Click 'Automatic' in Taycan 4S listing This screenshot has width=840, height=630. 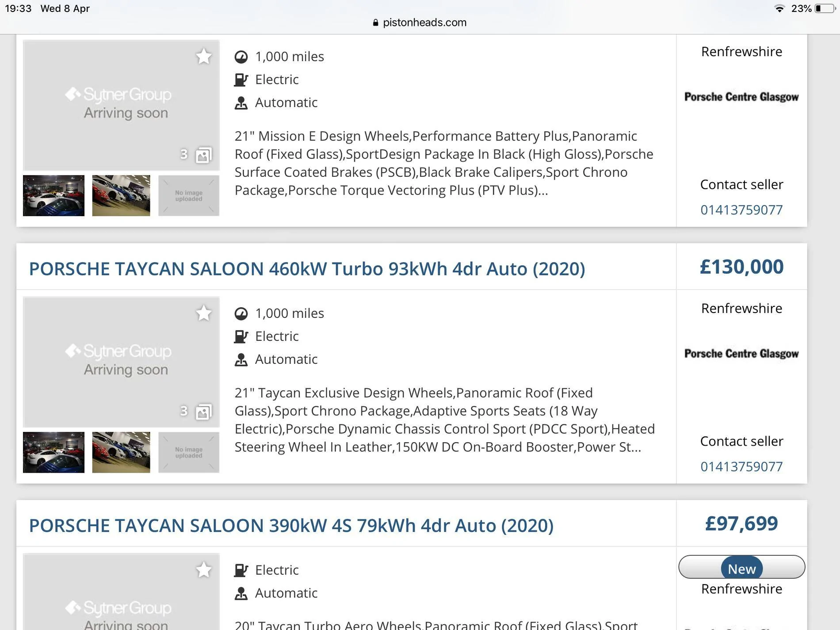coord(286,593)
